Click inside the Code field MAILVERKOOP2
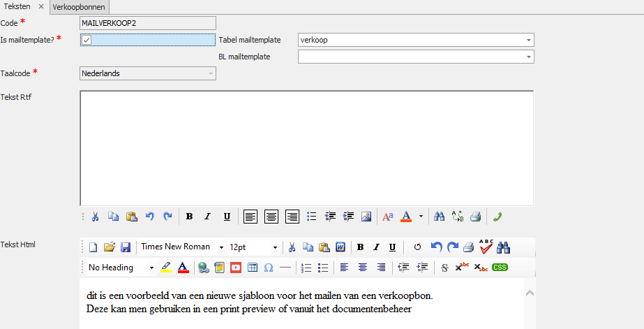Viewport: 644px width, 329px height. 148,23
